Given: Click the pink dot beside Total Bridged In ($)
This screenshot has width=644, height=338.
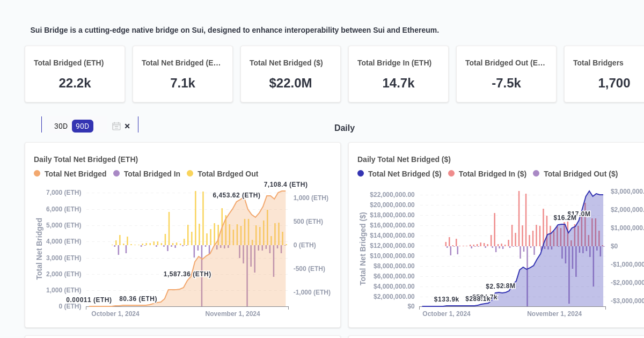Looking at the screenshot, I should [x=451, y=173].
